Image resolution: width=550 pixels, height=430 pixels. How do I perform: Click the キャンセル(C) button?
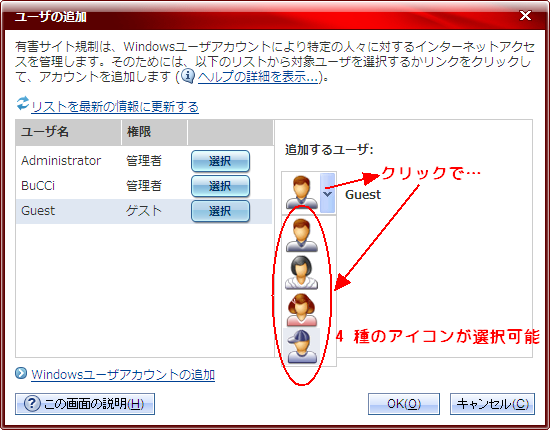(492, 404)
